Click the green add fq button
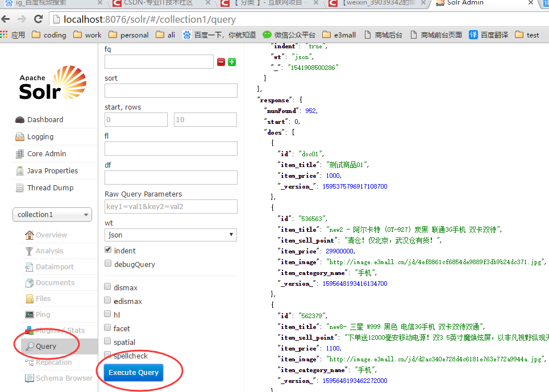 (x=232, y=62)
